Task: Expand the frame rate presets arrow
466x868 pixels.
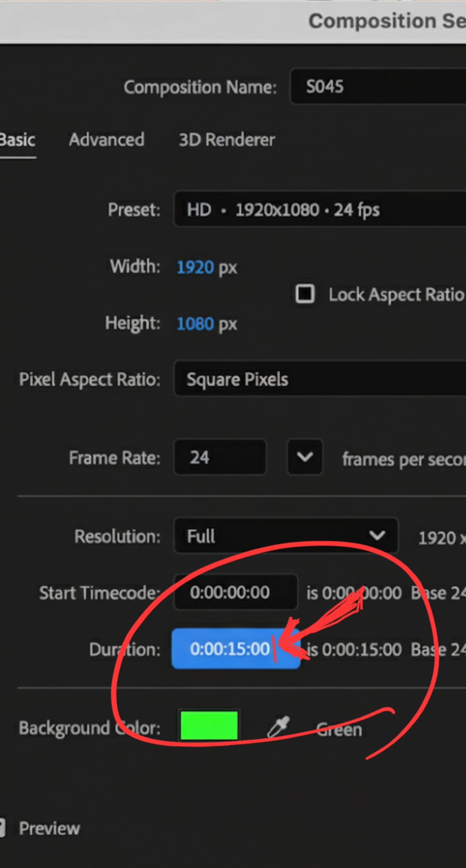Action: click(x=305, y=457)
